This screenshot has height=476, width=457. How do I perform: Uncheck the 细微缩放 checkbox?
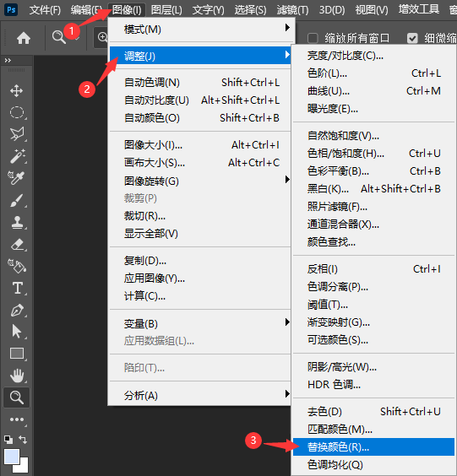(412, 38)
